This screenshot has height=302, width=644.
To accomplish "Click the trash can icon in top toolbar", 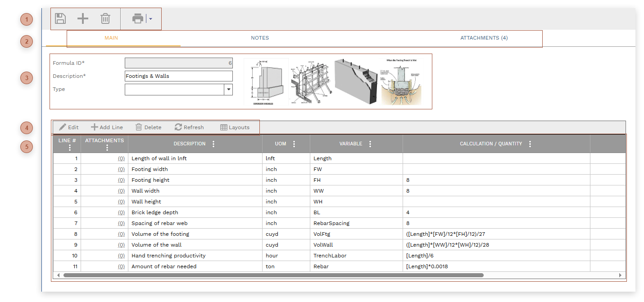I will pos(105,18).
